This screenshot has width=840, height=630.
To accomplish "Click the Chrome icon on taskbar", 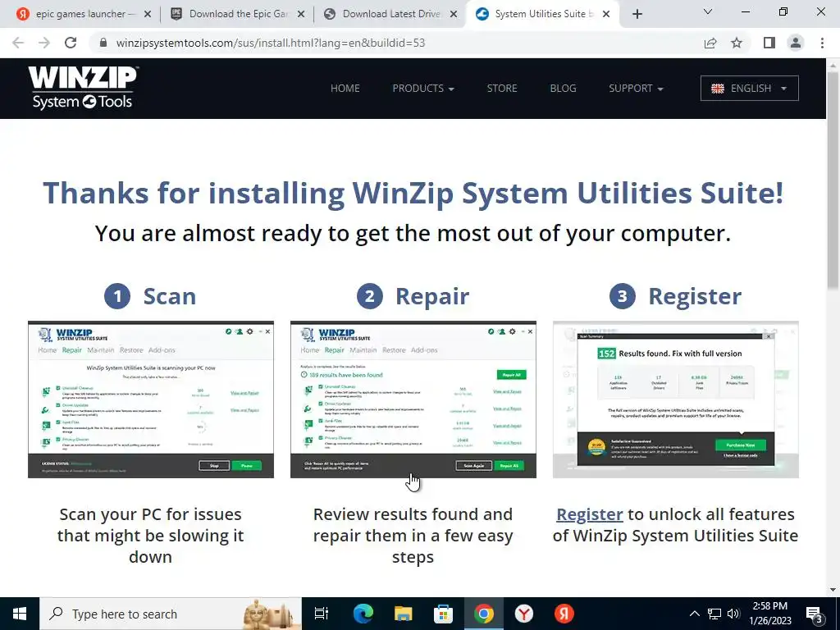I will click(483, 614).
